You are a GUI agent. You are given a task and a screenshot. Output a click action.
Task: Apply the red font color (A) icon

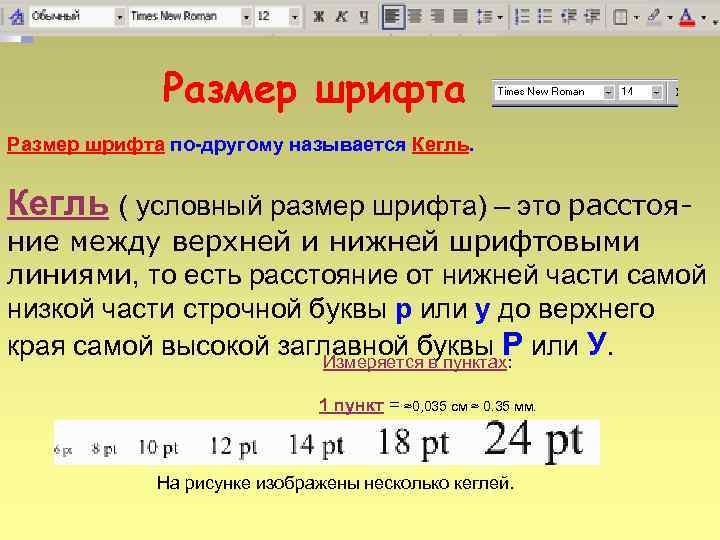coord(687,17)
